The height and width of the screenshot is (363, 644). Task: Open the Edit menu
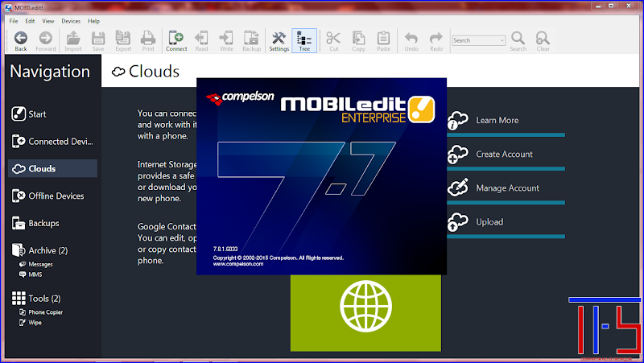point(30,21)
